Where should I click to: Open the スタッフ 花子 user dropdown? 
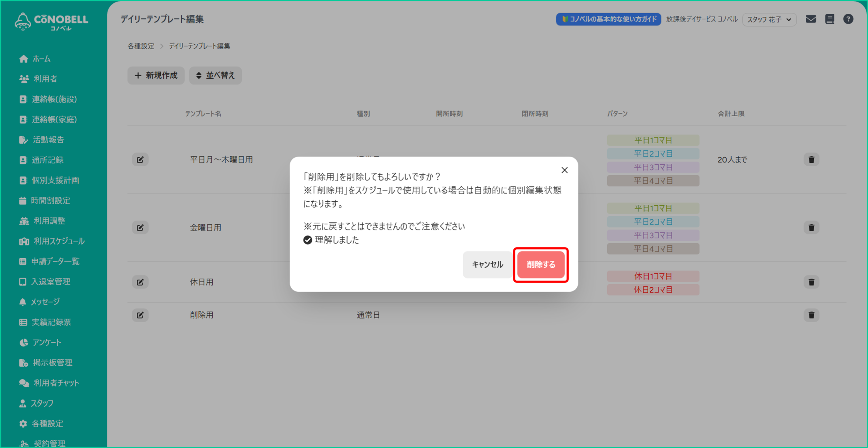pos(769,19)
